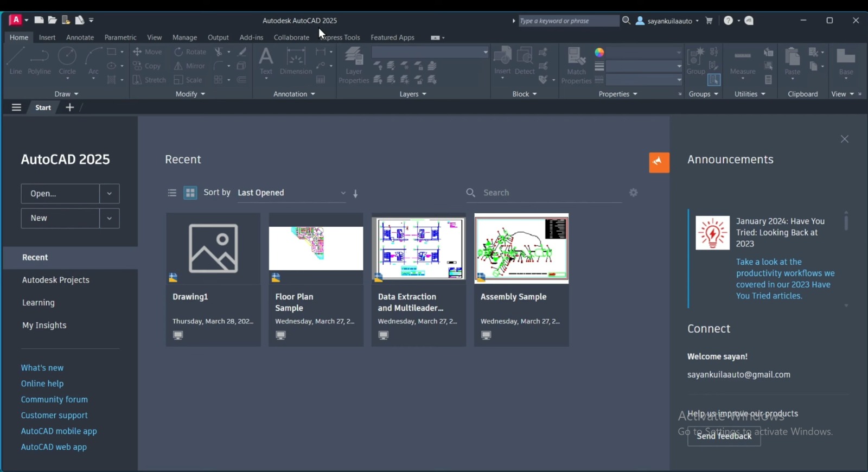Open the Assembly Sample thumbnail
The height and width of the screenshot is (472, 868).
521,248
